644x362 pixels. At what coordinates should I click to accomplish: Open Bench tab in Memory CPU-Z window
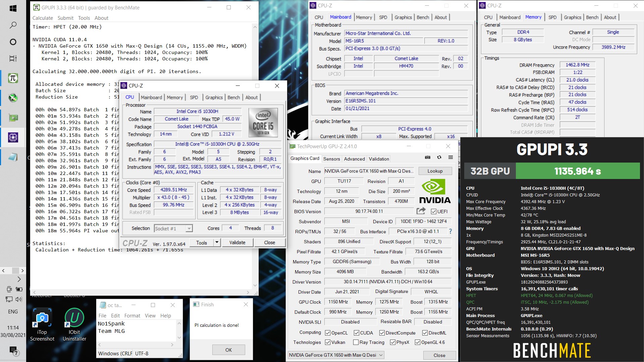(x=592, y=17)
